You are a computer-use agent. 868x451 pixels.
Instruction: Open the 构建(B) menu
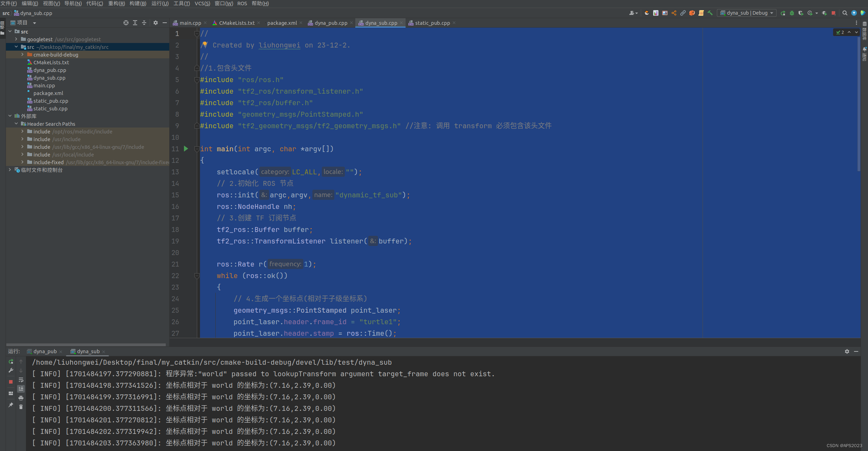click(x=138, y=3)
